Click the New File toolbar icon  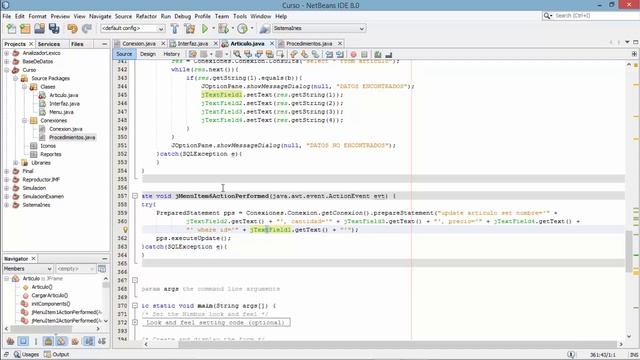11,29
